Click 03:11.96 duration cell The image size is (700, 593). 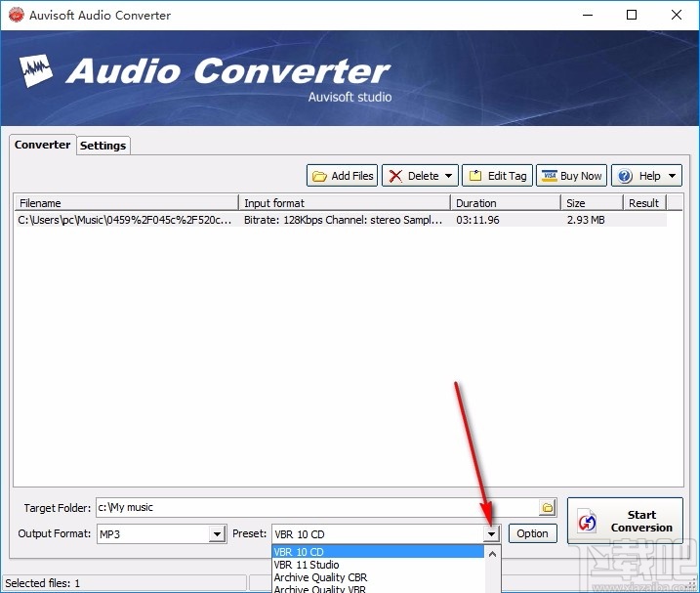pos(477,220)
